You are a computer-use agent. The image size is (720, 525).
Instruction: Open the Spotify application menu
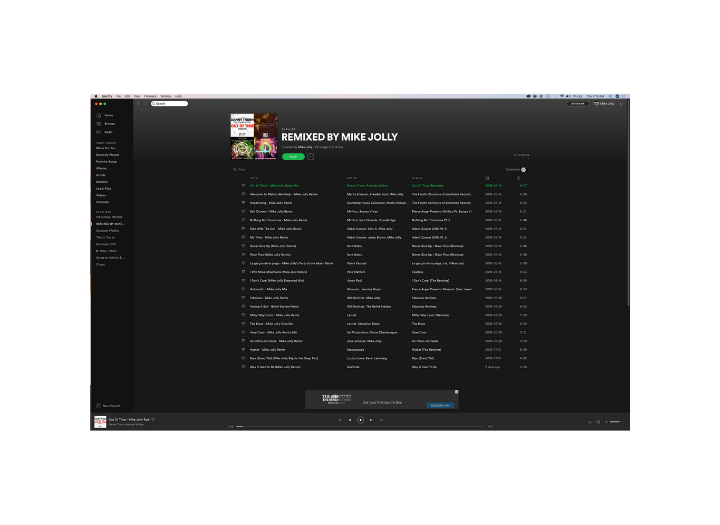(107, 96)
